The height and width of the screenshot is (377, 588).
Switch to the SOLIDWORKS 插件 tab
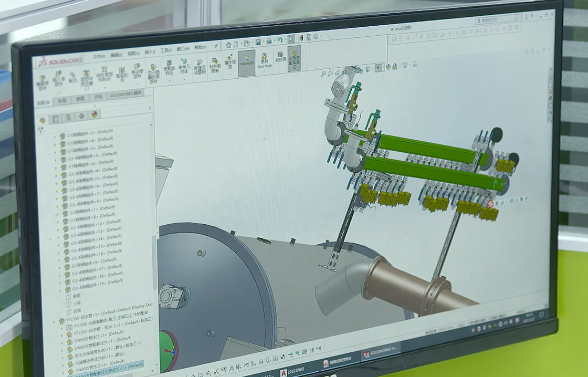pyautogui.click(x=126, y=94)
